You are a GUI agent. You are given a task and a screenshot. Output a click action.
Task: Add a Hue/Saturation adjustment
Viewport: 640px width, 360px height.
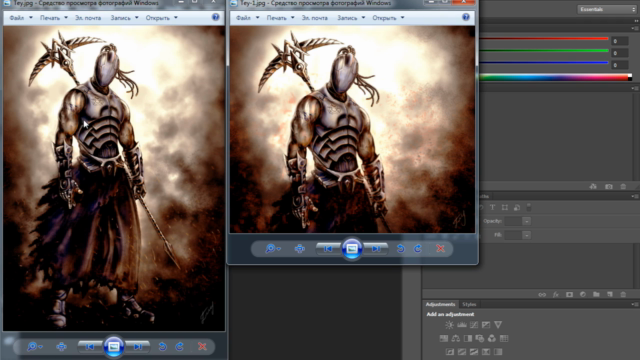(x=444, y=338)
